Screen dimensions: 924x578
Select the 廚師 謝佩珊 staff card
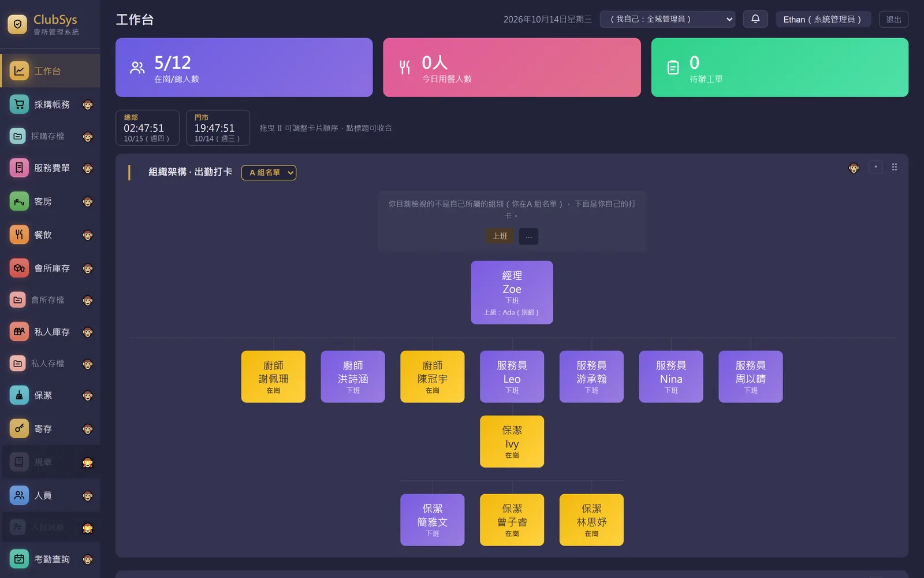click(273, 377)
